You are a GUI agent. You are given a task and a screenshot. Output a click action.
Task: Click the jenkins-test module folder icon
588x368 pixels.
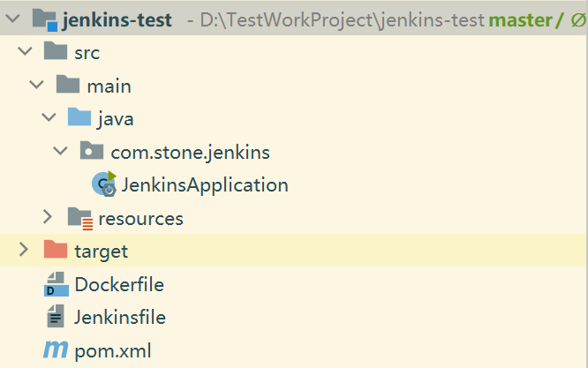pyautogui.click(x=45, y=19)
